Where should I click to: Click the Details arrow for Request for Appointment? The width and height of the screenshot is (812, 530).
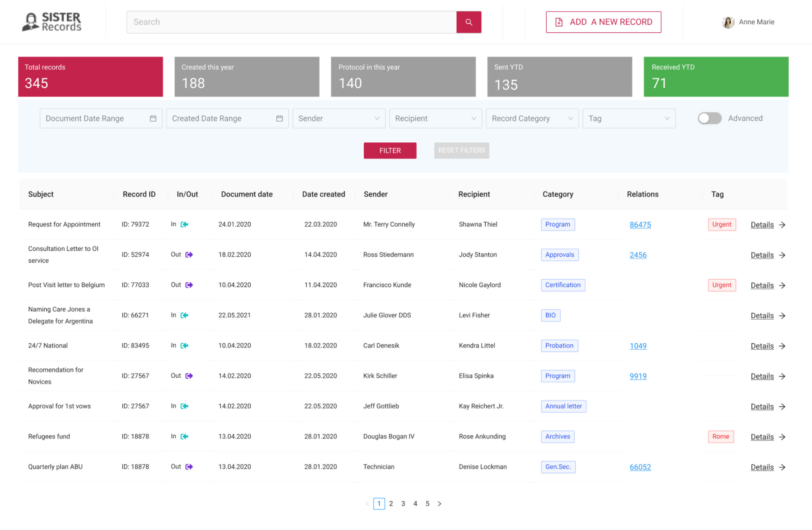[x=782, y=225]
